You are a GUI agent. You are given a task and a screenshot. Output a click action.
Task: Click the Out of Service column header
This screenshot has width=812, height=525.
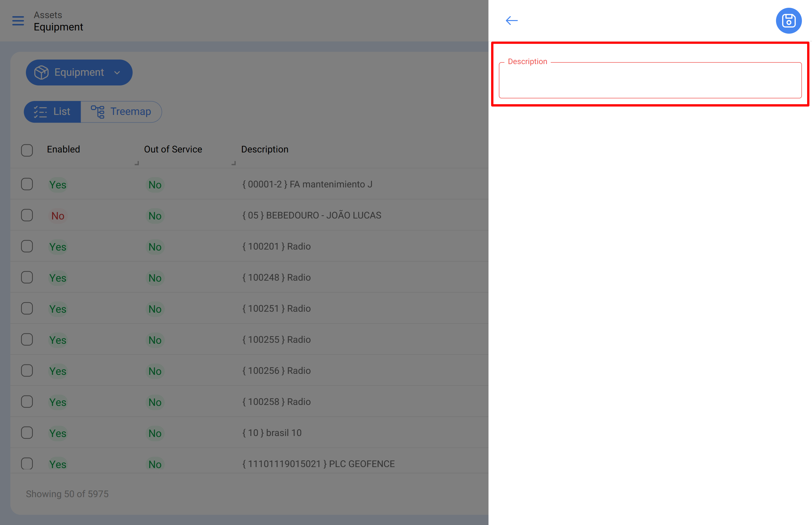click(173, 149)
